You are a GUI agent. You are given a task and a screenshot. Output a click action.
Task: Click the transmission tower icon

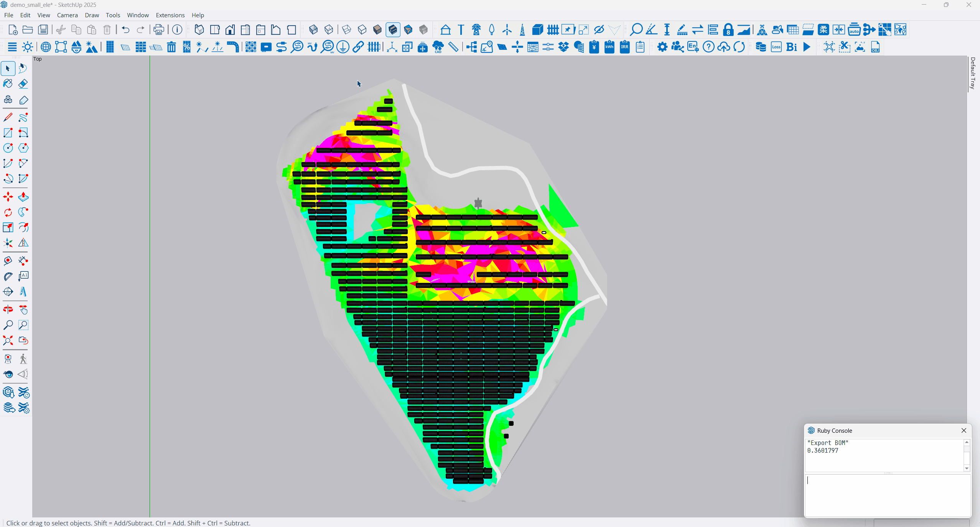[x=476, y=30]
